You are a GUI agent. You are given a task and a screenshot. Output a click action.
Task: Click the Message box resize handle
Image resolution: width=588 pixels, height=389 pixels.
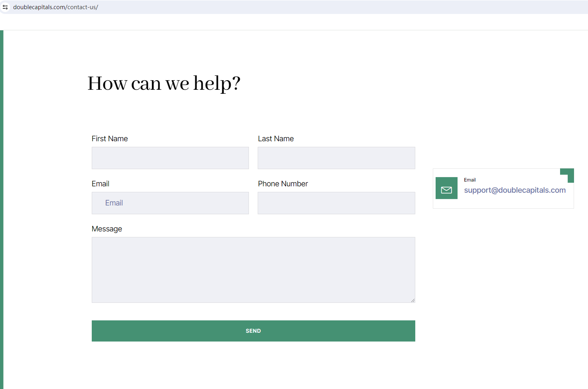(x=412, y=300)
